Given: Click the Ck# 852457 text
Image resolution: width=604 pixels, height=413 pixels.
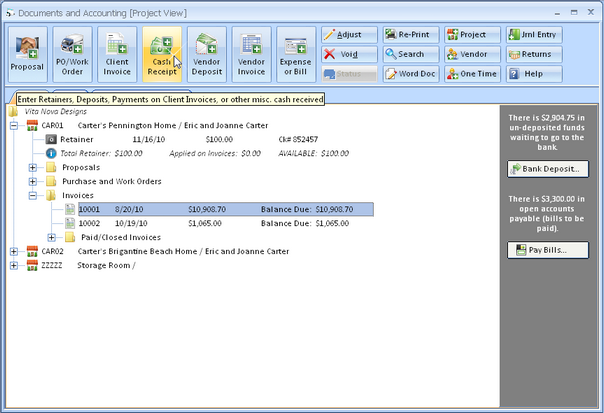Looking at the screenshot, I should (x=298, y=139).
